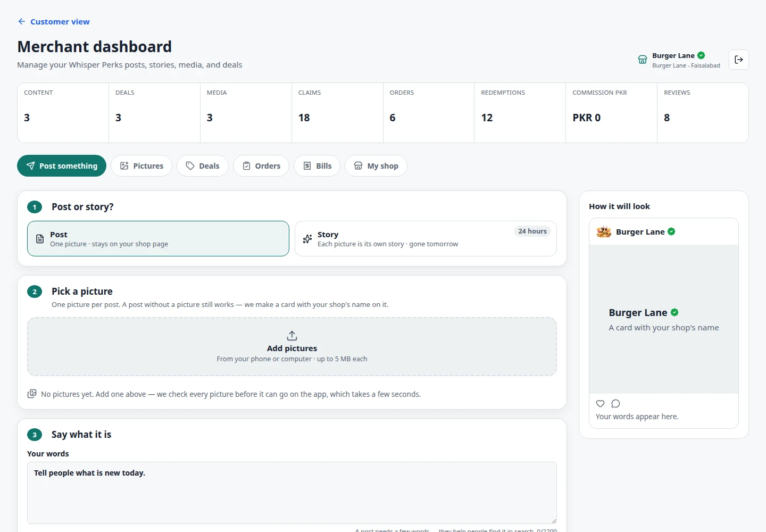Go to the My shop tab
766x532 pixels.
(376, 166)
